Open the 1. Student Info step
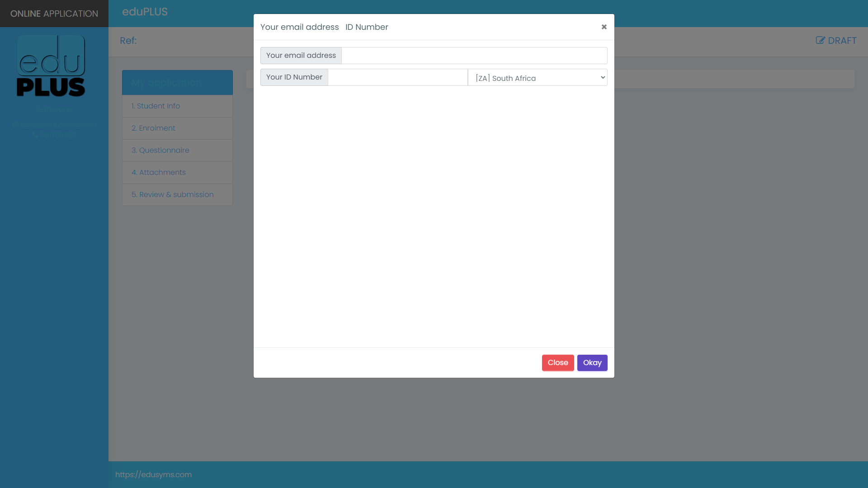The image size is (868, 488). tap(156, 106)
